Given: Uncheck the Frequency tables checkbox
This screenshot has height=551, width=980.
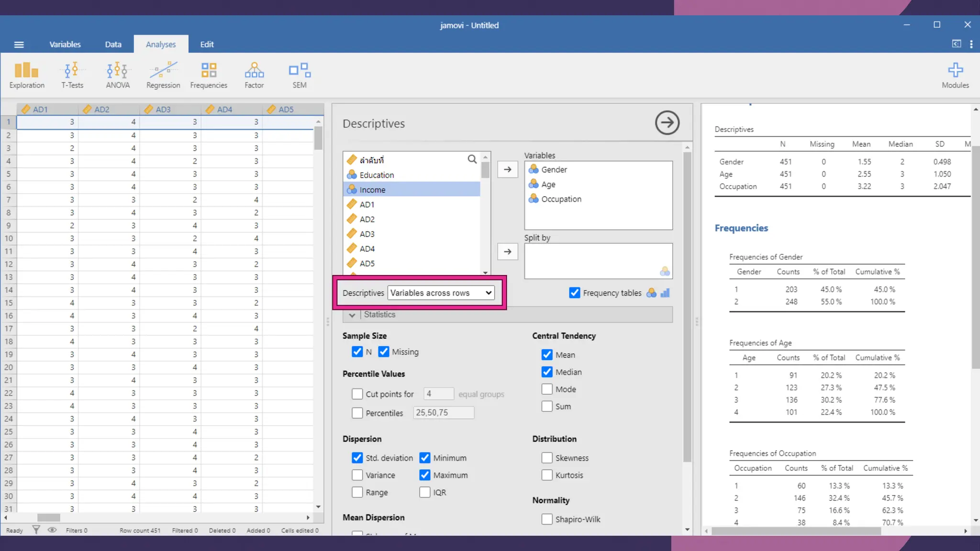Looking at the screenshot, I should click(575, 293).
